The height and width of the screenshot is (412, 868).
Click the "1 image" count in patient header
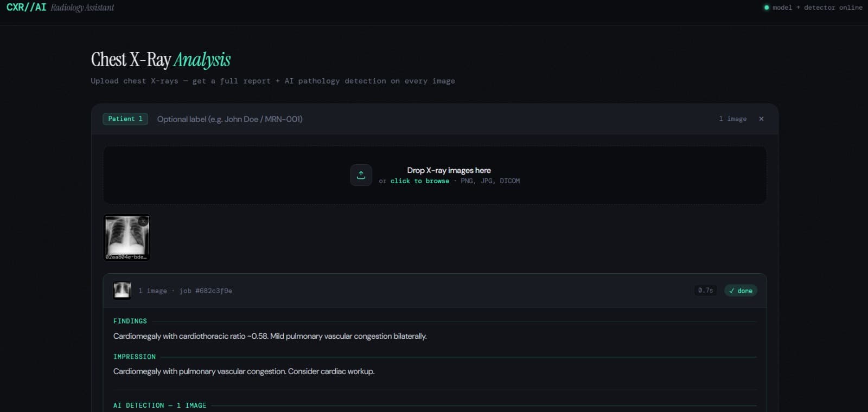732,119
